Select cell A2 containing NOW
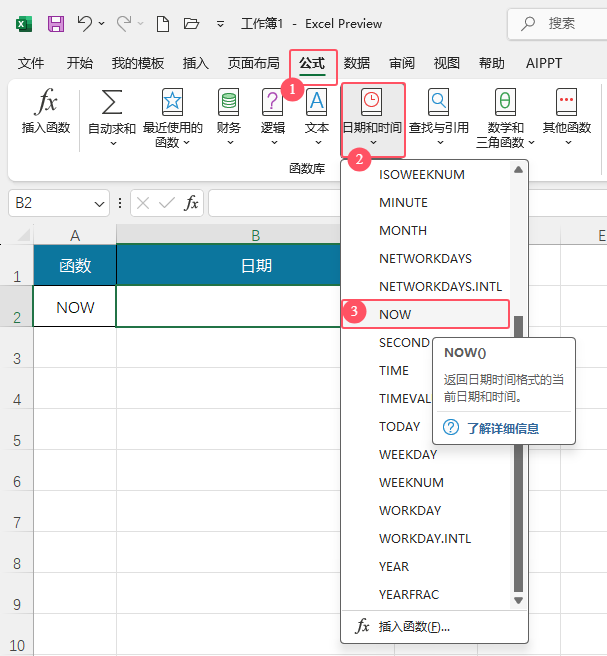 coord(75,306)
